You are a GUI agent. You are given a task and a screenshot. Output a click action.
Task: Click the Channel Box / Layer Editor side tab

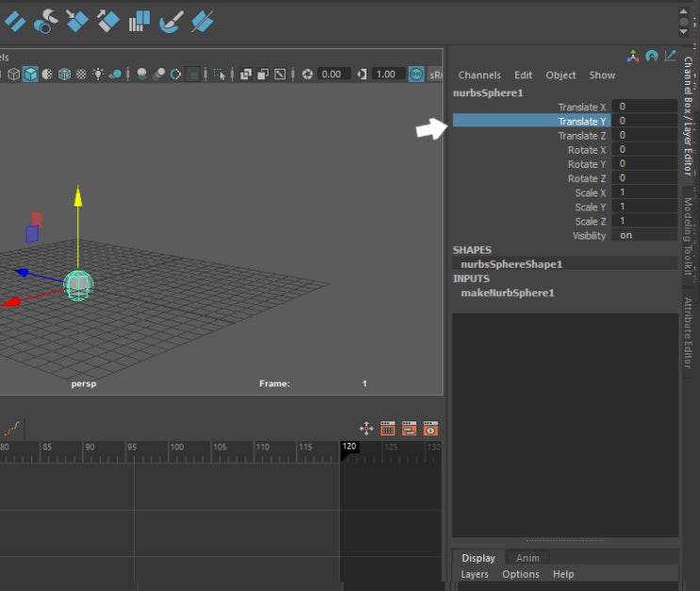coord(689,115)
